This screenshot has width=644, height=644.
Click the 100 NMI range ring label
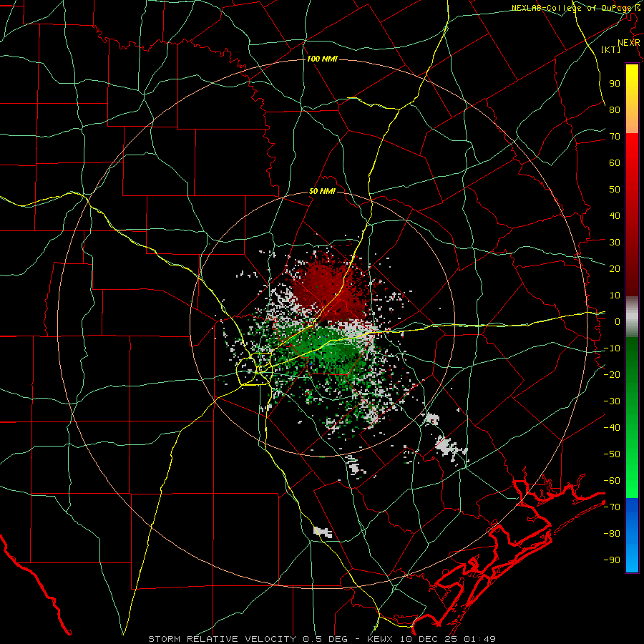[322, 59]
